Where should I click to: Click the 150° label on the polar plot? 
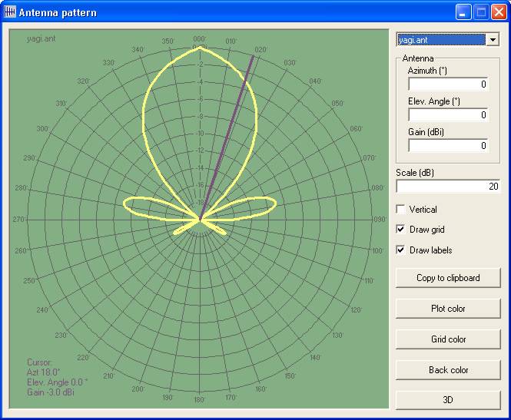pos(290,375)
